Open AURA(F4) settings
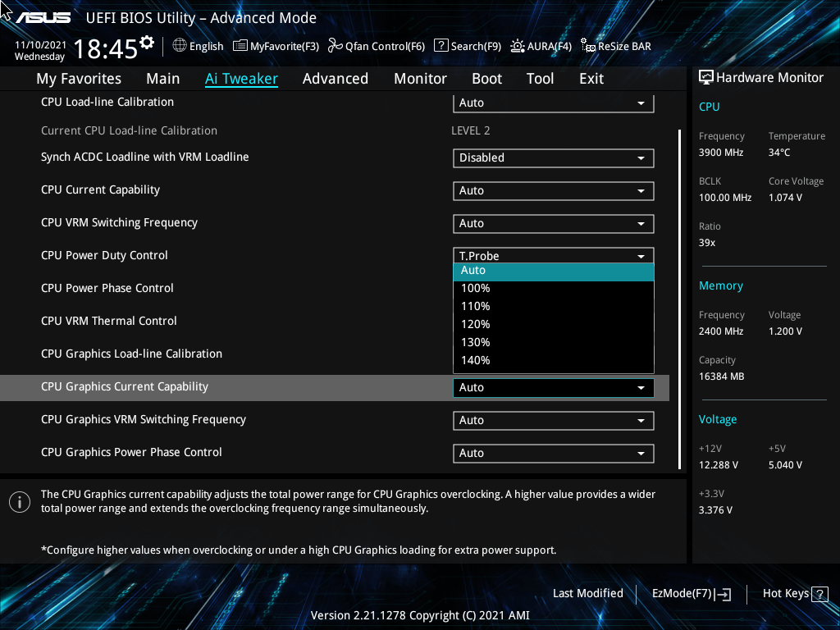The height and width of the screenshot is (630, 840). [x=541, y=46]
